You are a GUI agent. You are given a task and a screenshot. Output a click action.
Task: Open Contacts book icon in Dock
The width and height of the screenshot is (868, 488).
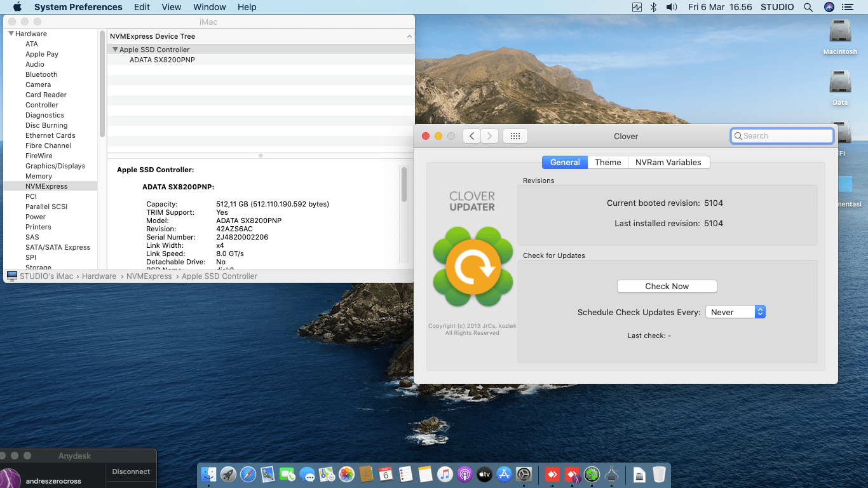pyautogui.click(x=366, y=474)
